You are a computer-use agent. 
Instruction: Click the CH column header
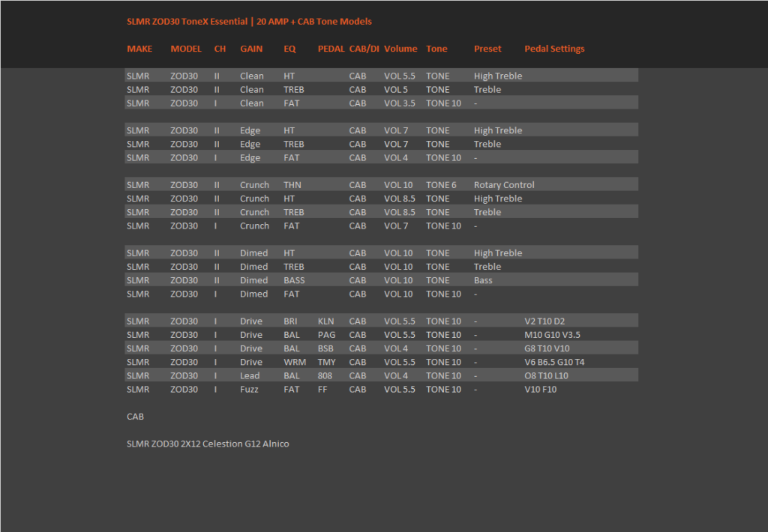(220, 49)
